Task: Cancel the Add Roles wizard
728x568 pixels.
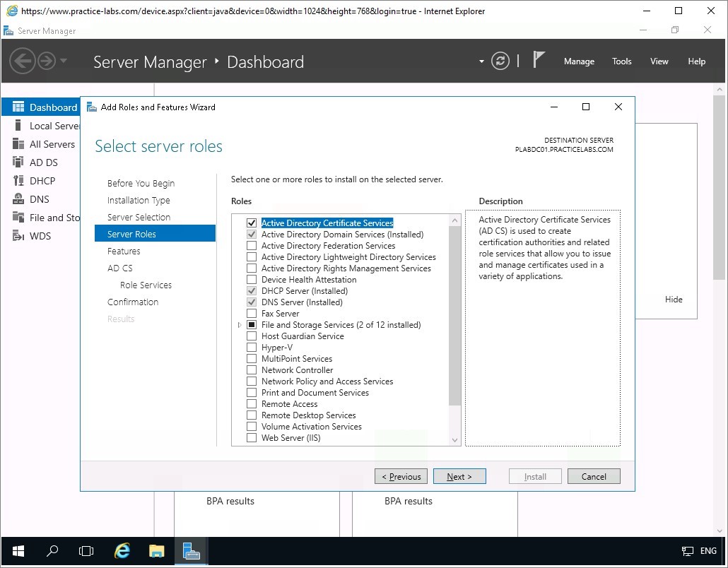Action: [x=594, y=476]
